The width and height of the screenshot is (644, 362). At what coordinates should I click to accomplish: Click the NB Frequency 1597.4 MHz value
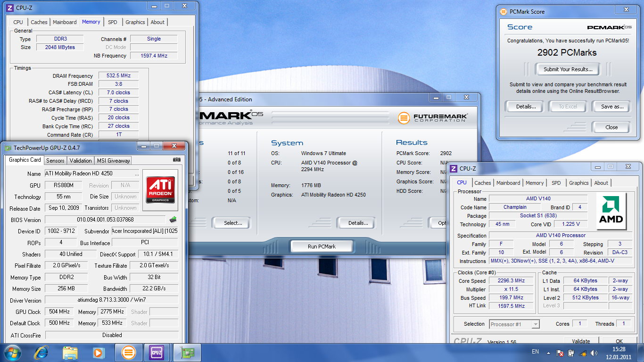154,56
